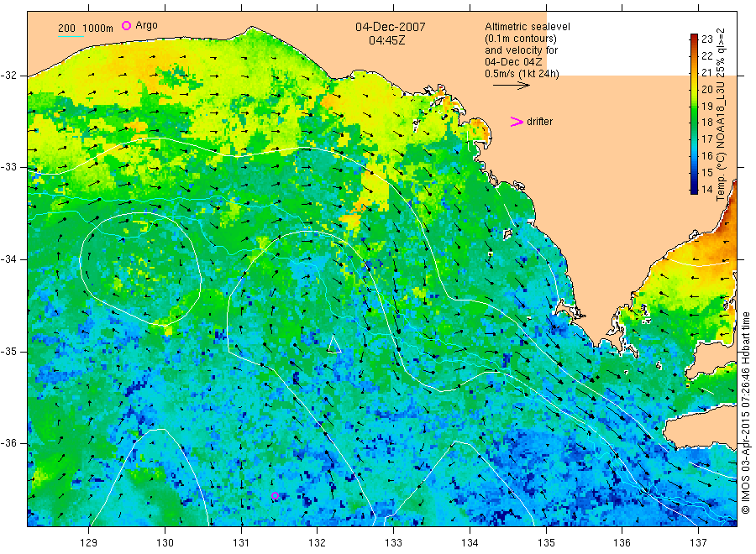Click the latitude label '-35'
This screenshot has width=756, height=554.
click(8, 352)
